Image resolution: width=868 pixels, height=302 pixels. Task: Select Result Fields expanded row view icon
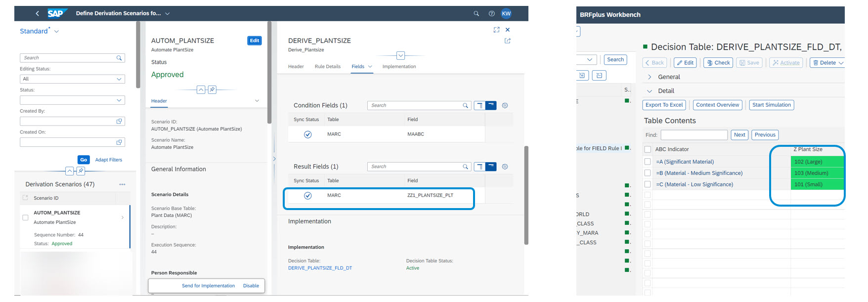(x=479, y=167)
